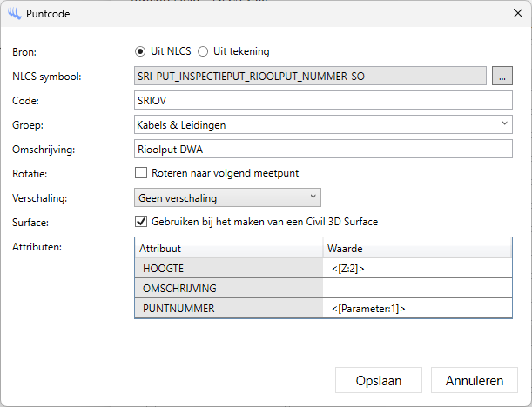Click the NLCS symbol text field
Screen dimensions: 532x407
pos(310,77)
